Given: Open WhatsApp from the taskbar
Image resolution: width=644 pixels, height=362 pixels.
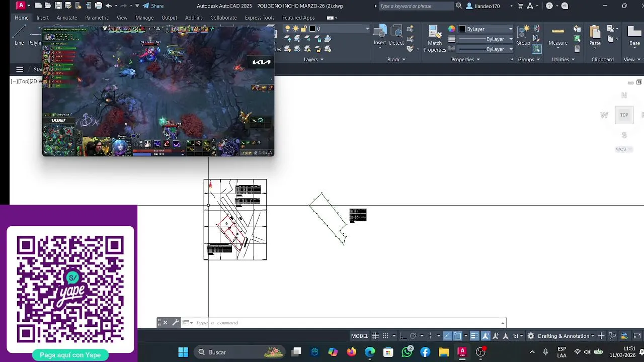Looking at the screenshot, I should tap(407, 352).
